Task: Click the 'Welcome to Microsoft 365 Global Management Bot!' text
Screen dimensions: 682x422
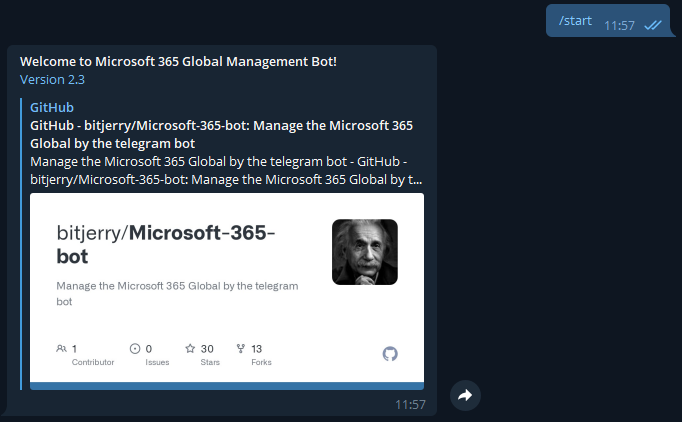Action: point(178,62)
